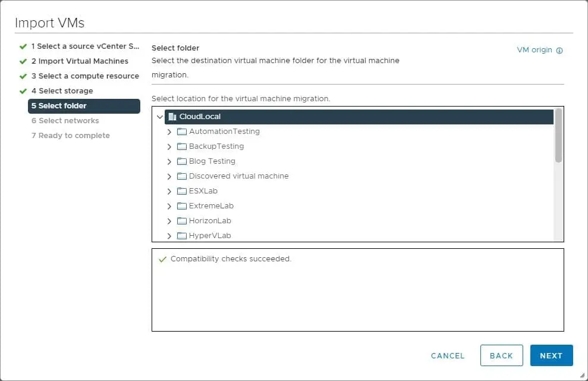
Task: Click the HorizonLab folder icon
Action: click(x=182, y=221)
